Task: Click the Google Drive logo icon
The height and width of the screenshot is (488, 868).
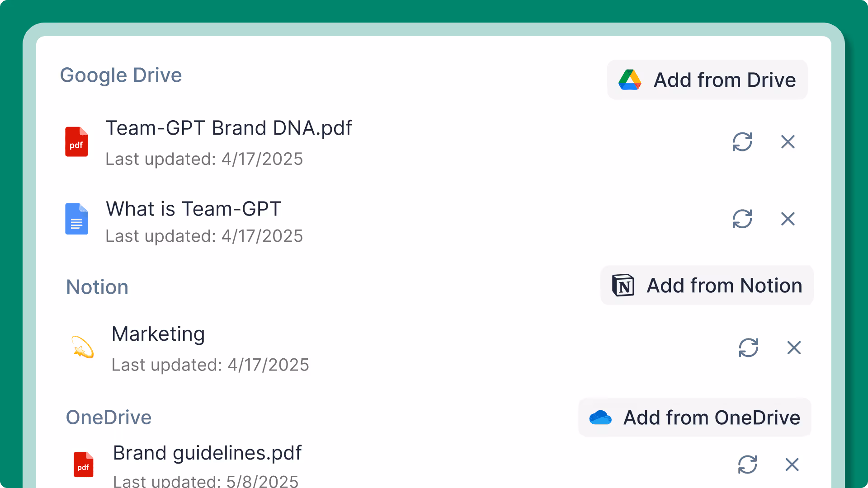Action: click(x=630, y=80)
